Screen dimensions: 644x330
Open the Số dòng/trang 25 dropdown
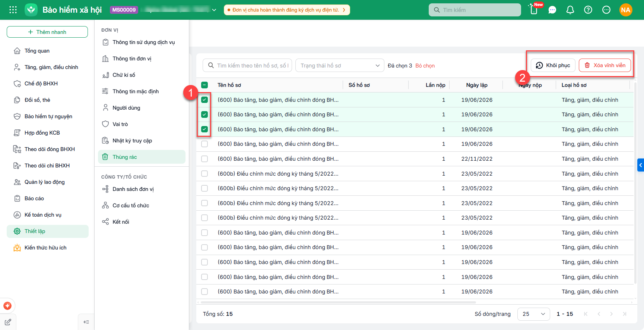tap(534, 314)
